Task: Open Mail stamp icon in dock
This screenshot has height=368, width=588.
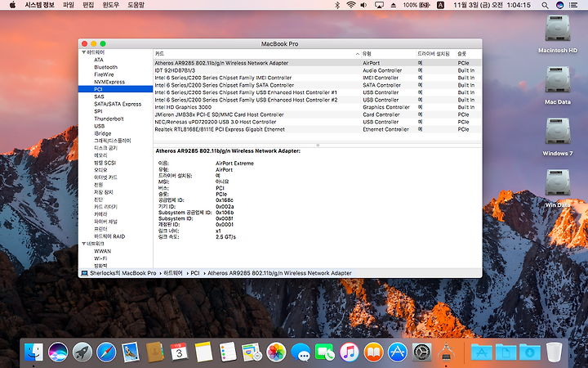Action: point(131,352)
